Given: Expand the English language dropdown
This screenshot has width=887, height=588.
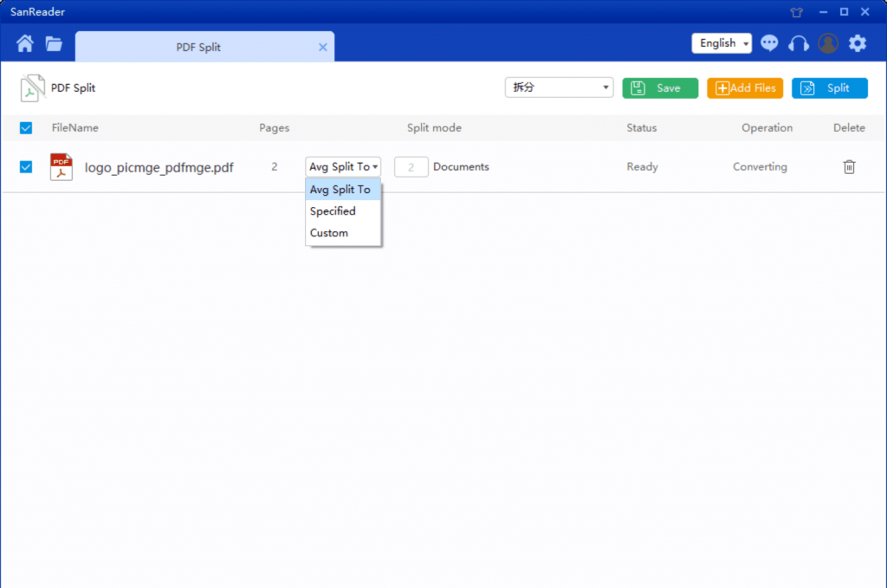Looking at the screenshot, I should point(722,43).
